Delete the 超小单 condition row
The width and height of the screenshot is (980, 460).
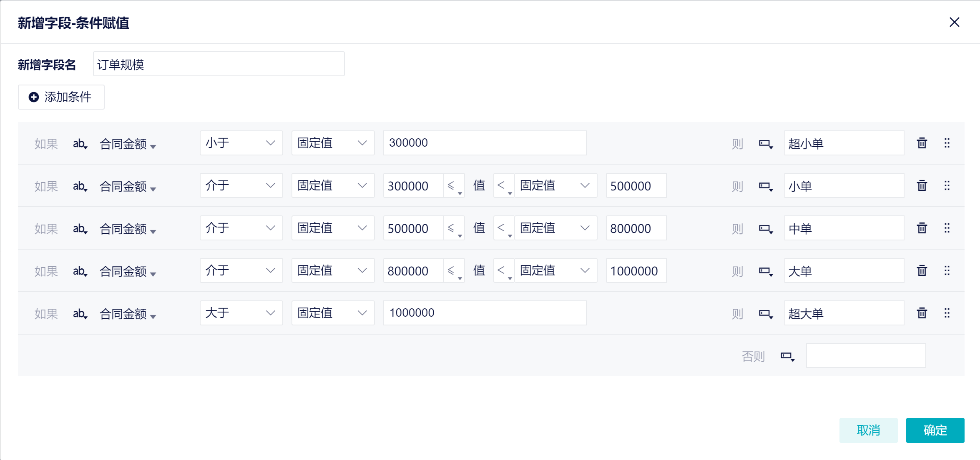tap(922, 143)
